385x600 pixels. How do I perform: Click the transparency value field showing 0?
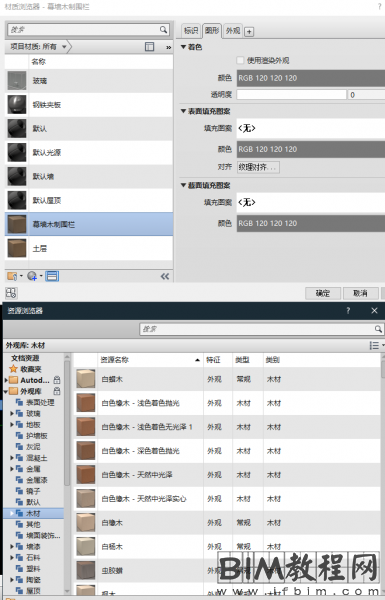[366, 95]
